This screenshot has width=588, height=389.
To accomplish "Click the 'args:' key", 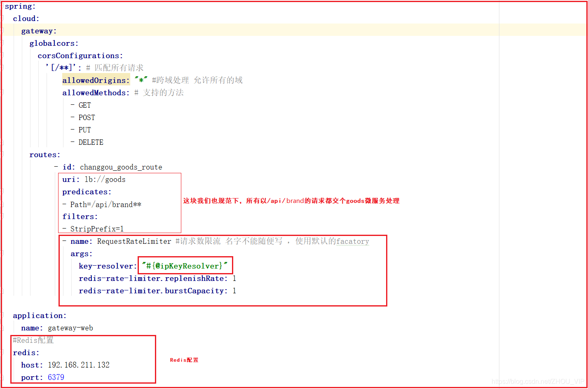I will (x=81, y=254).
